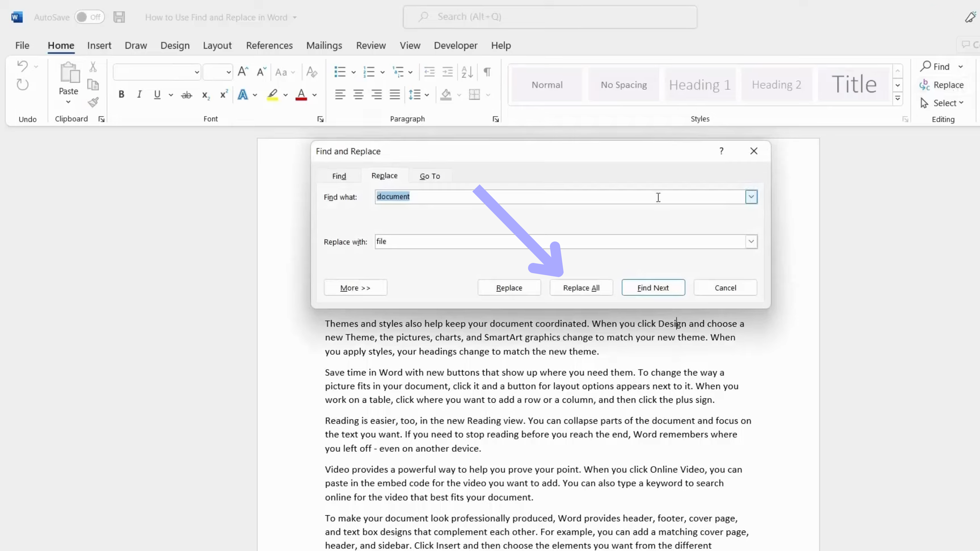Toggle Superscript formatting
This screenshot has width=980, height=551.
224,94
